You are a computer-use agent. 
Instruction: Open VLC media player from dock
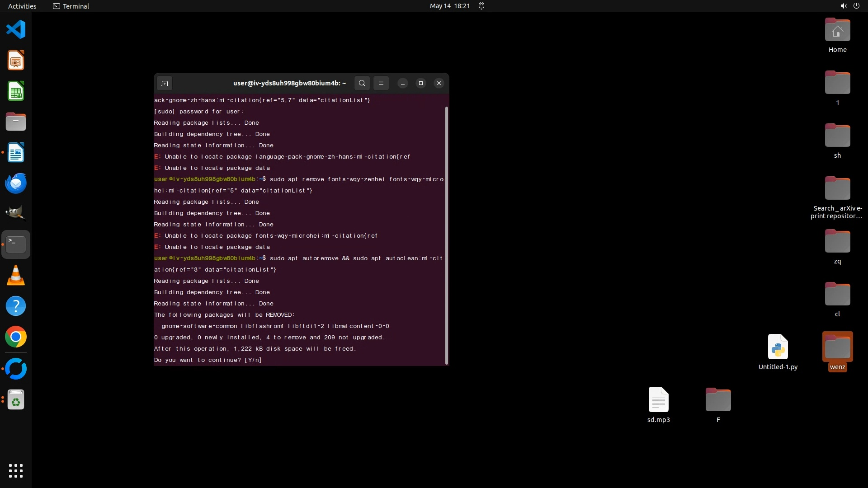point(16,275)
